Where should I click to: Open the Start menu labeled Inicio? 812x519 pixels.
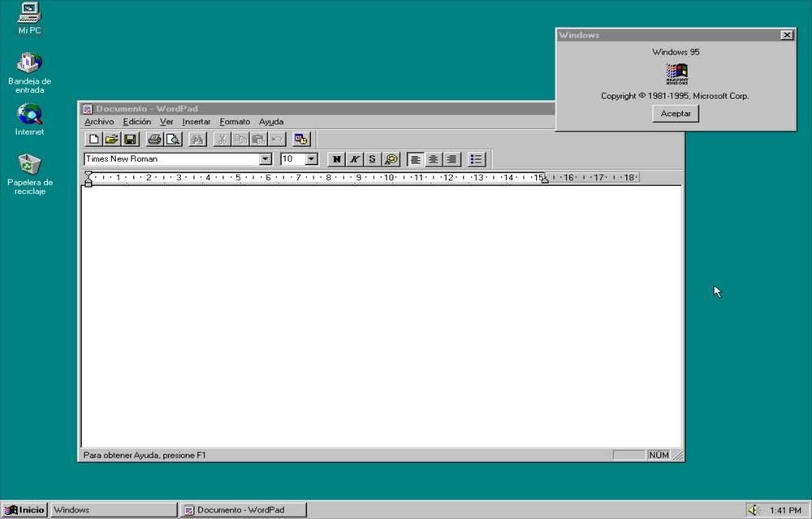click(23, 509)
